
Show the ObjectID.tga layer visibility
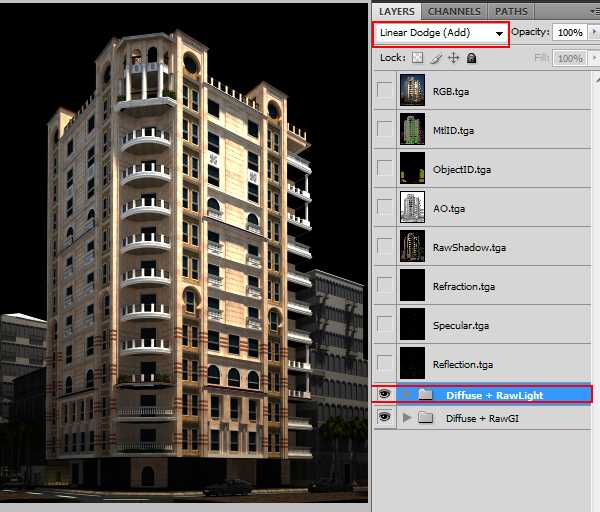(385, 168)
